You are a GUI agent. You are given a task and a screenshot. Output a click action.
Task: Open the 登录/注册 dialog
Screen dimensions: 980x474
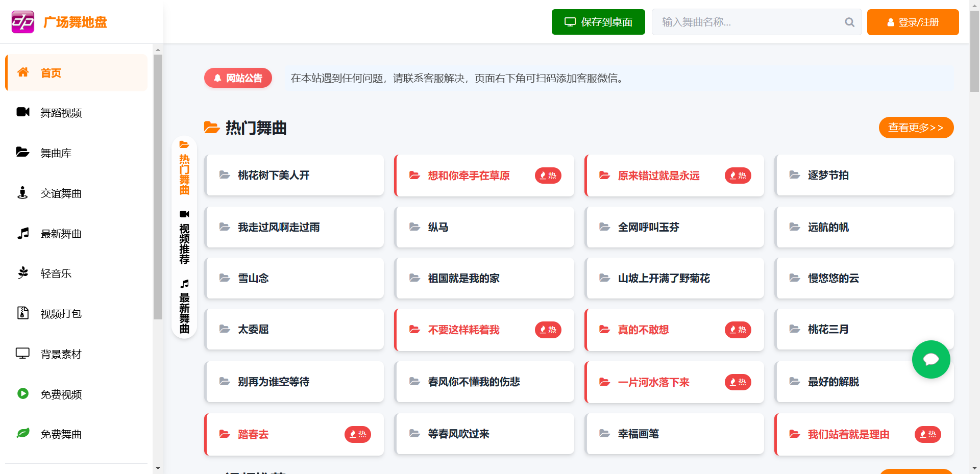[x=913, y=22]
